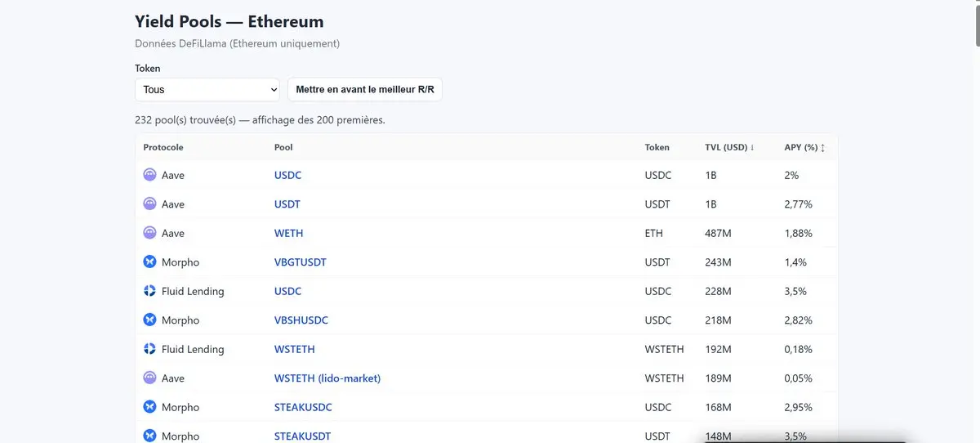Click the Morpho icon in the VBGTUSDT row

pos(149,262)
